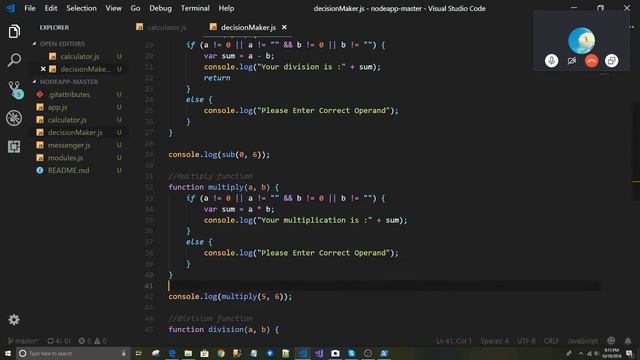Click Ln 41, Col 1 status entry
Image resolution: width=640 pixels, height=360 pixels.
pos(453,341)
